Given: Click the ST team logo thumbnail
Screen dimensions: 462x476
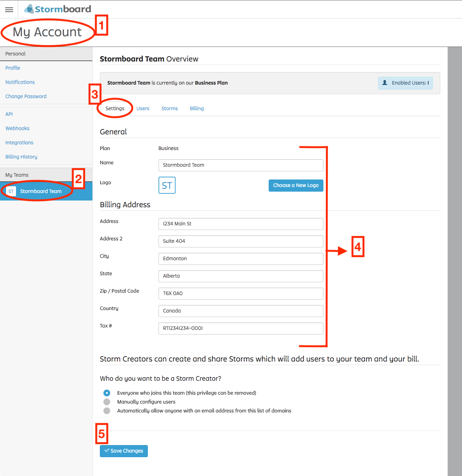Looking at the screenshot, I should [167, 185].
